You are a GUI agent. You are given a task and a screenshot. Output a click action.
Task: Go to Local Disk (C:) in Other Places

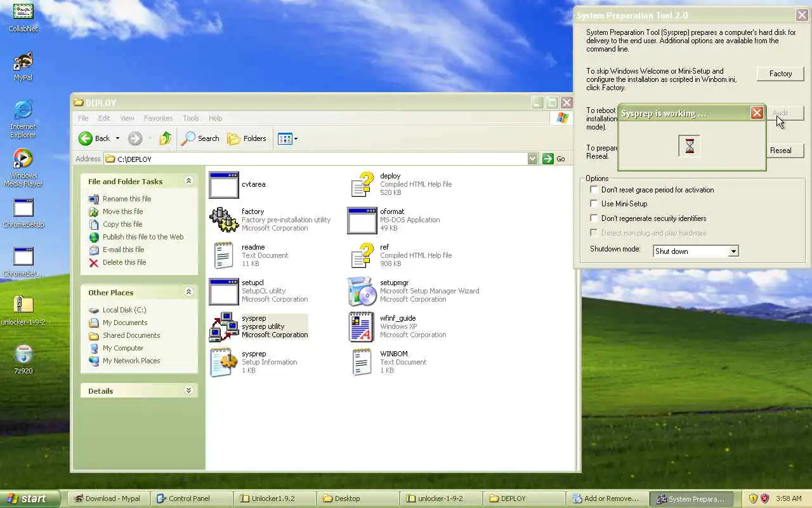pos(124,310)
